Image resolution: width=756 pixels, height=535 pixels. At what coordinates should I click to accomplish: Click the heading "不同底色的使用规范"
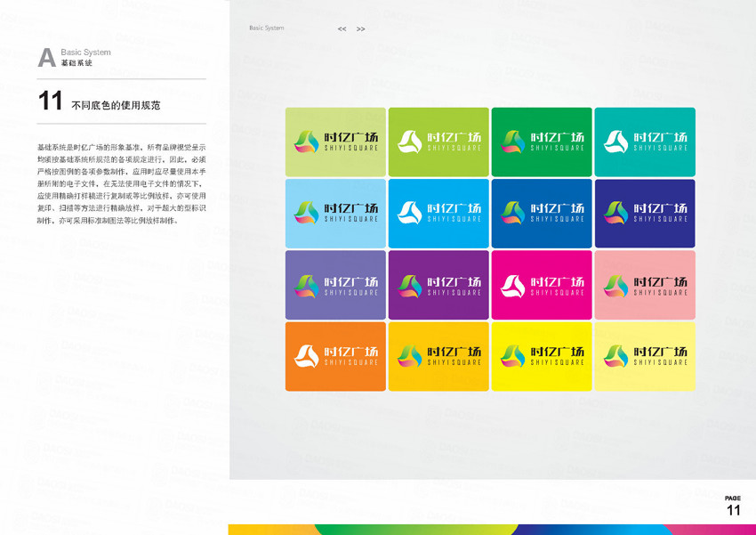click(x=116, y=105)
